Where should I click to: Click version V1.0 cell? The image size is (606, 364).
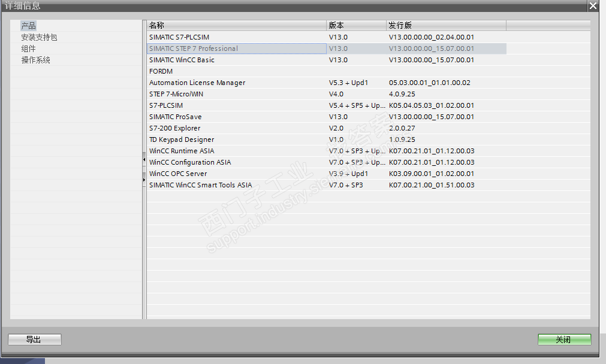(x=336, y=139)
